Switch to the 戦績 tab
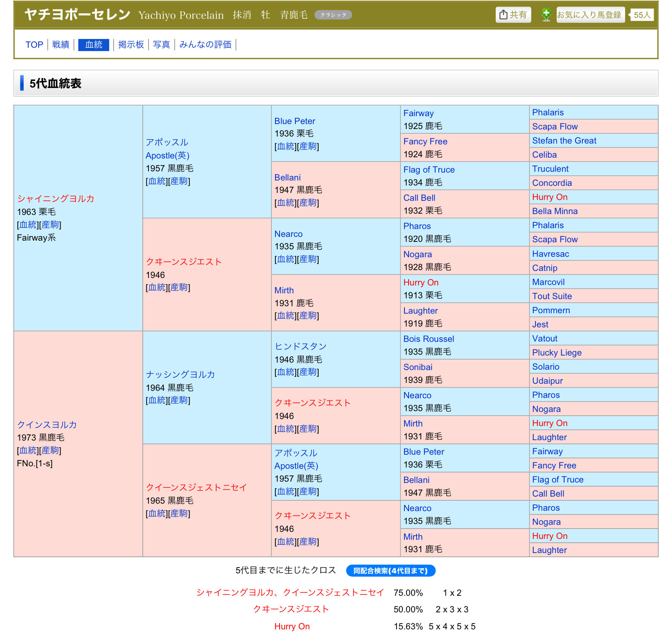672x636 pixels. (61, 44)
